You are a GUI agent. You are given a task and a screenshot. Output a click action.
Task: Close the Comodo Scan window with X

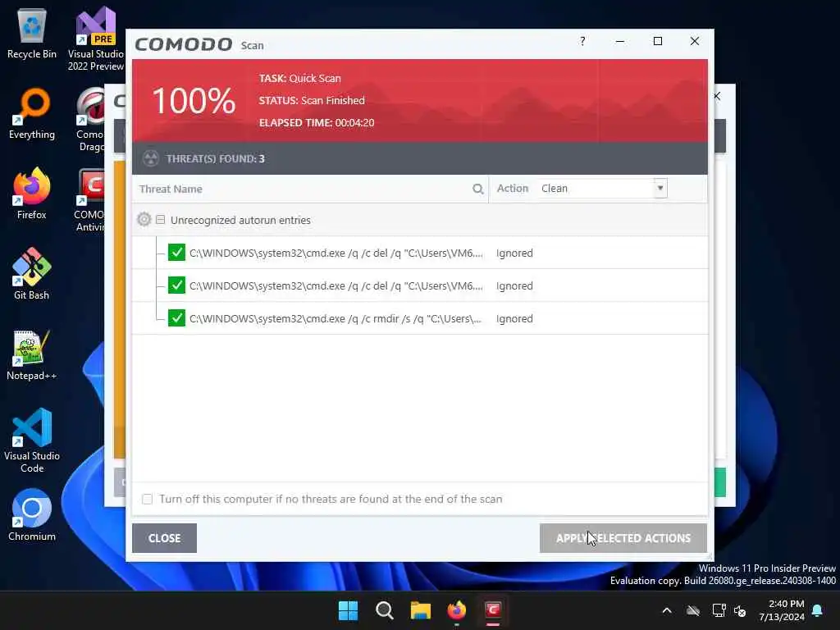(695, 41)
